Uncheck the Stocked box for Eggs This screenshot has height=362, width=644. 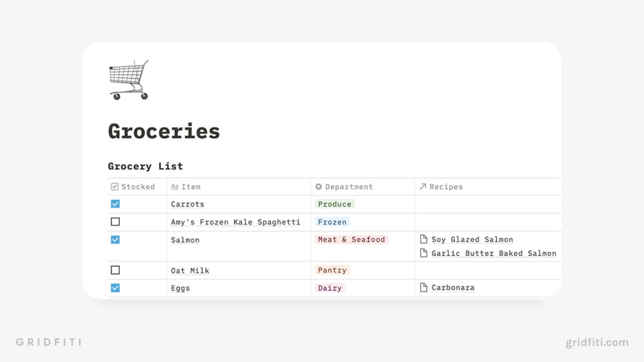(115, 288)
